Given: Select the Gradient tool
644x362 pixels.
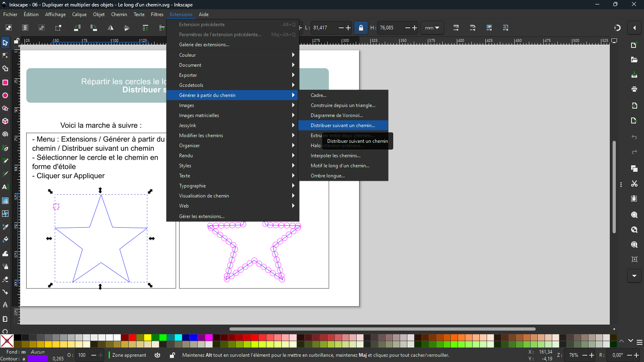Looking at the screenshot, I should click(5, 201).
